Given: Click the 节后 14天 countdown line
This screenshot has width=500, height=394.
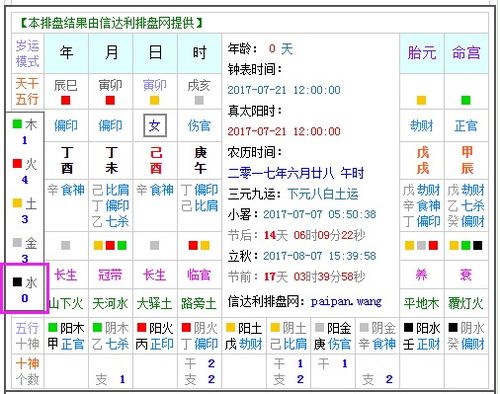Looking at the screenshot, I should coord(297,235).
